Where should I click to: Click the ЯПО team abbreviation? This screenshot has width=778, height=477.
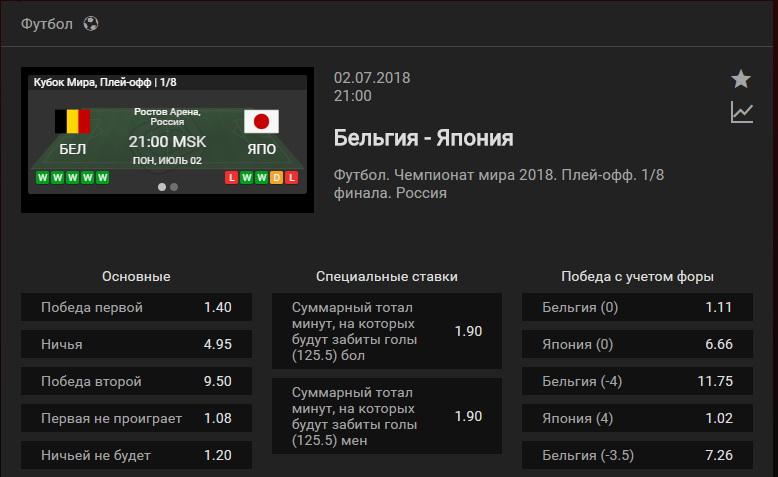click(x=261, y=149)
